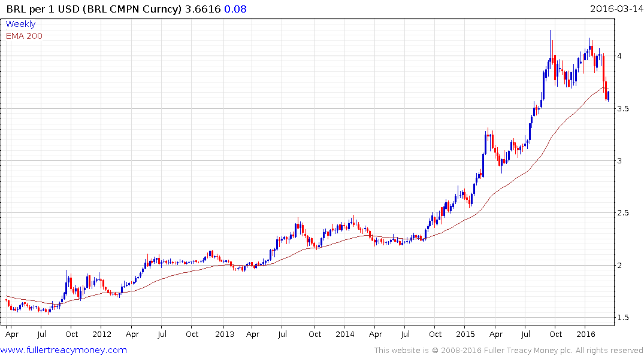Click the 3 price level on y-axis
The width and height of the screenshot is (644, 359).
coord(619,160)
